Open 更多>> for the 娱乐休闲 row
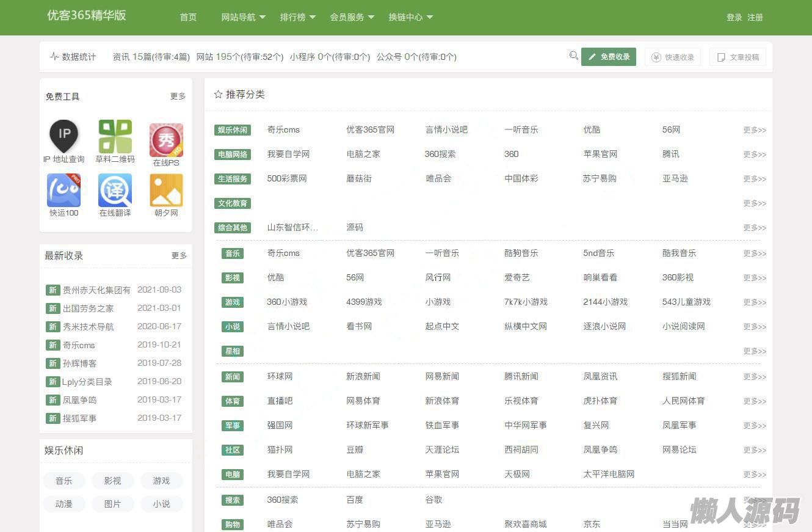812x532 pixels. (x=754, y=130)
